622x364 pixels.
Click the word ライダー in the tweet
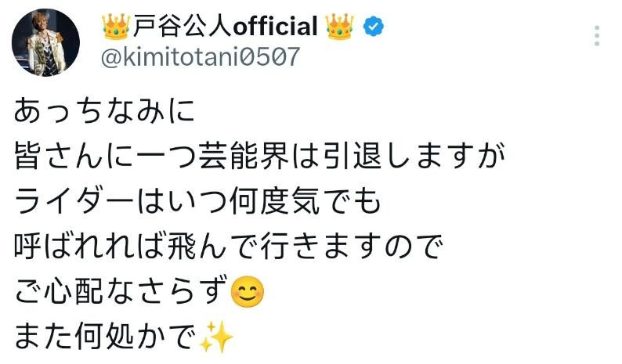point(74,201)
